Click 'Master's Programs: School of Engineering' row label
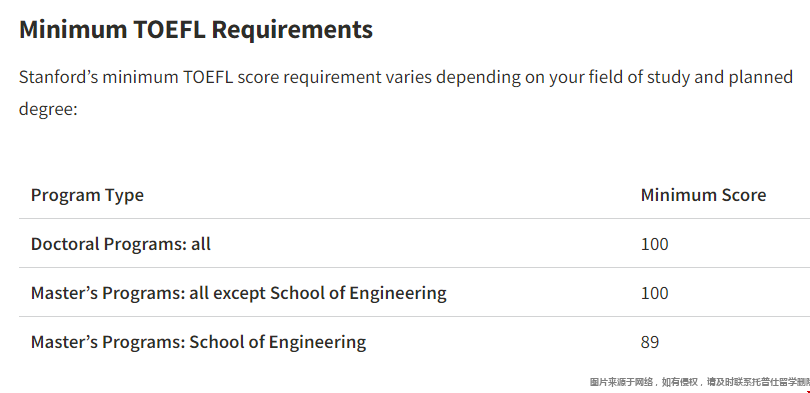The height and width of the screenshot is (393, 810). point(198,342)
